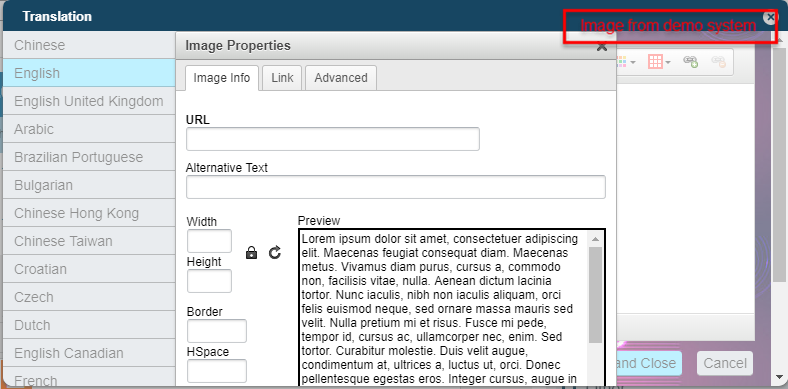Select Chinese Taiwan language
The height and width of the screenshot is (389, 788).
click(x=89, y=241)
